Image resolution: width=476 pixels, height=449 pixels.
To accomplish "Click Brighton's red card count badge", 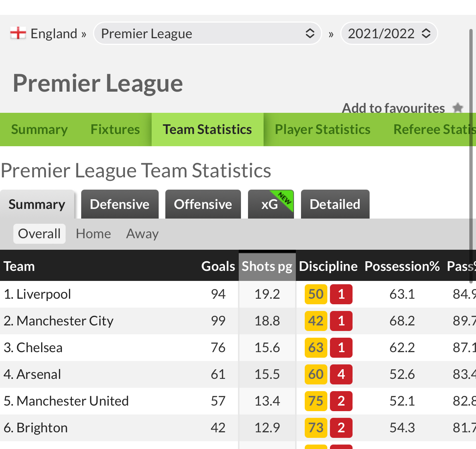I will click(x=341, y=428).
